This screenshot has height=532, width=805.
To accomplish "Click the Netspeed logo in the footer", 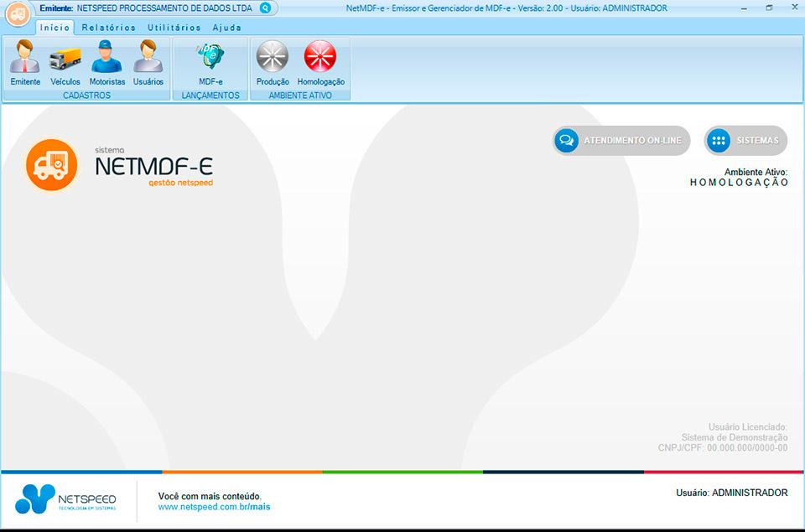I will coord(65,498).
